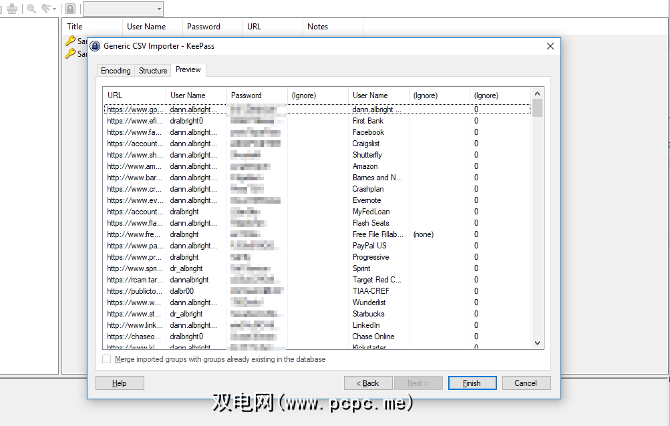Click the dalbr00 user name cell
Screen dimensions: 670x426
coord(182,291)
